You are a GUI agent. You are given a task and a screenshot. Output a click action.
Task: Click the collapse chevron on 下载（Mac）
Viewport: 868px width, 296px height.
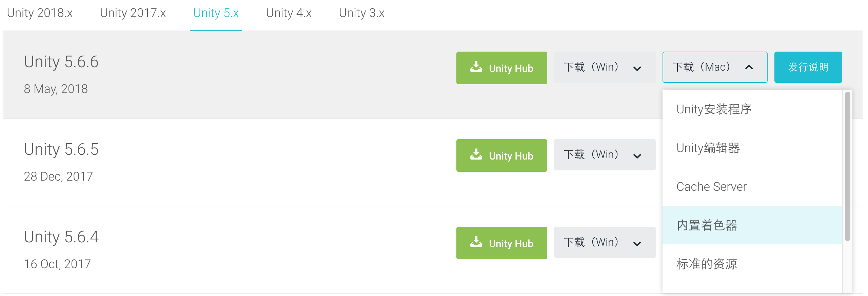748,67
